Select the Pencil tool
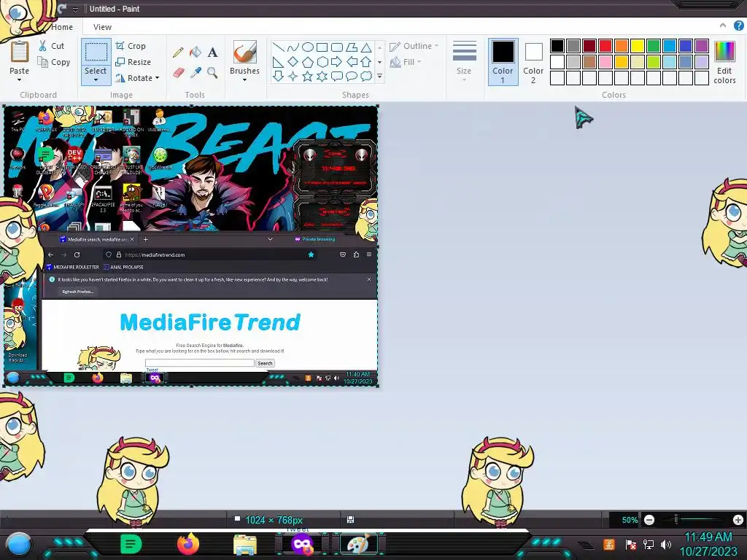This screenshot has width=747, height=560. (x=178, y=52)
